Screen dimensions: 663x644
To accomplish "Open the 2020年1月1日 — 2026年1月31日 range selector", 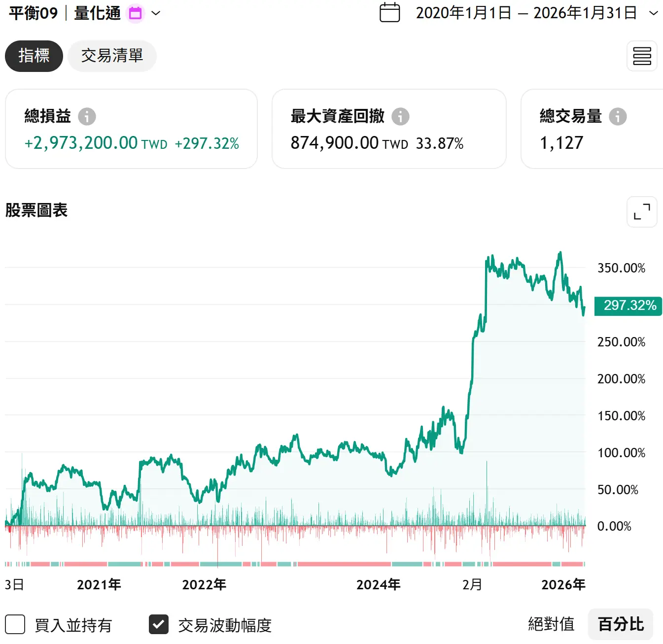I will (x=526, y=13).
